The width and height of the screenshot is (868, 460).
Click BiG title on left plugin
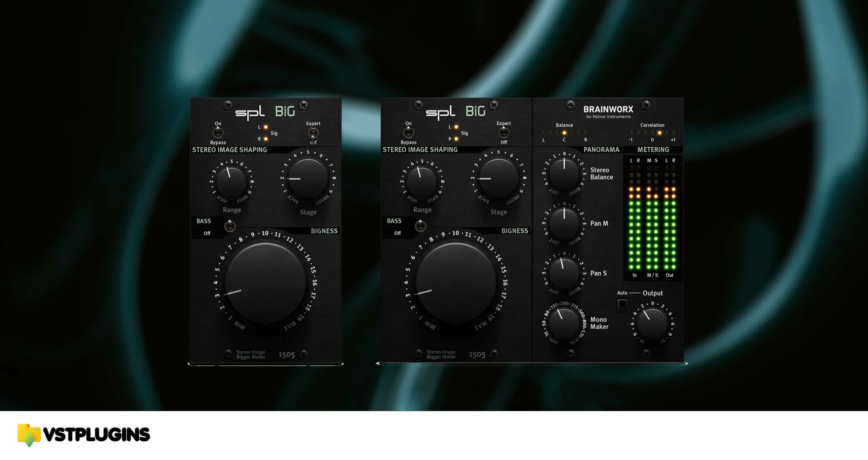tap(285, 112)
